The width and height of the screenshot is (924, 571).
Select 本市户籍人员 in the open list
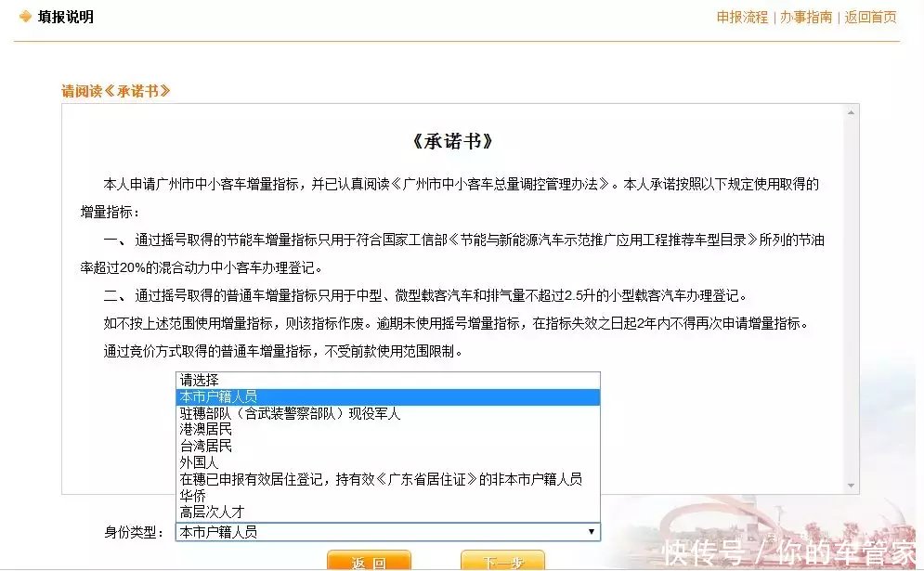pyautogui.click(x=388, y=396)
